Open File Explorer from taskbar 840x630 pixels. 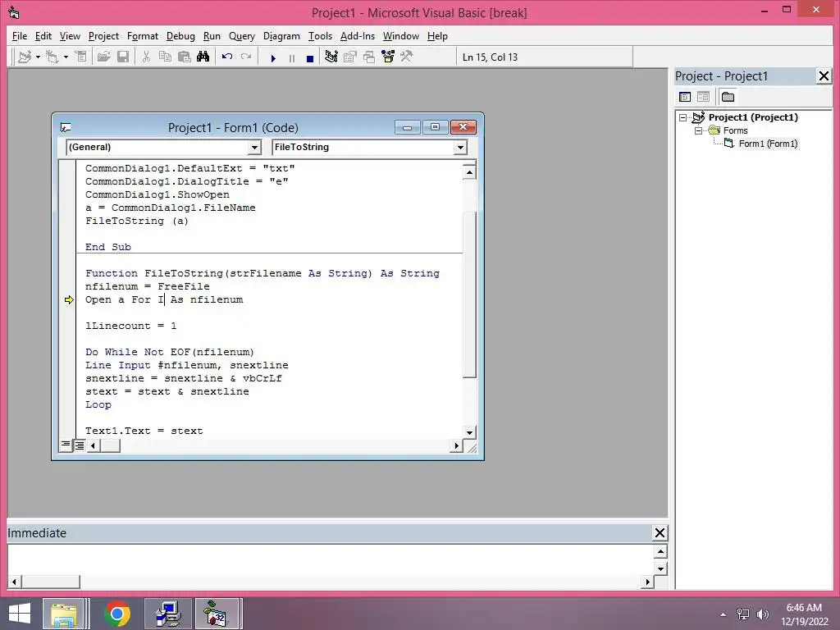tap(64, 614)
